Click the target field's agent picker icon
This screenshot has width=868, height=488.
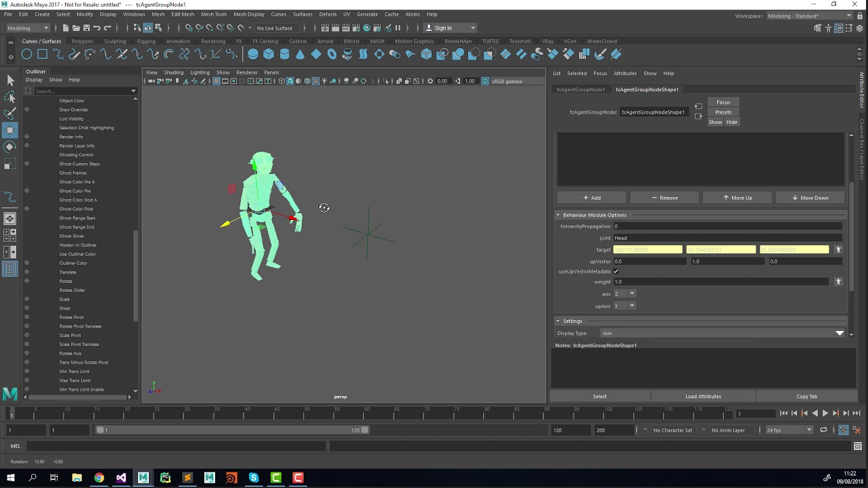838,250
